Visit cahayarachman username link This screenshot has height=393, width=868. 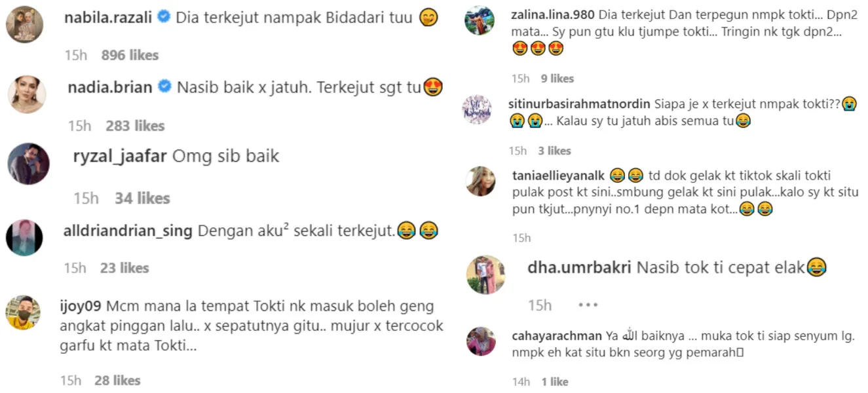pyautogui.click(x=556, y=336)
